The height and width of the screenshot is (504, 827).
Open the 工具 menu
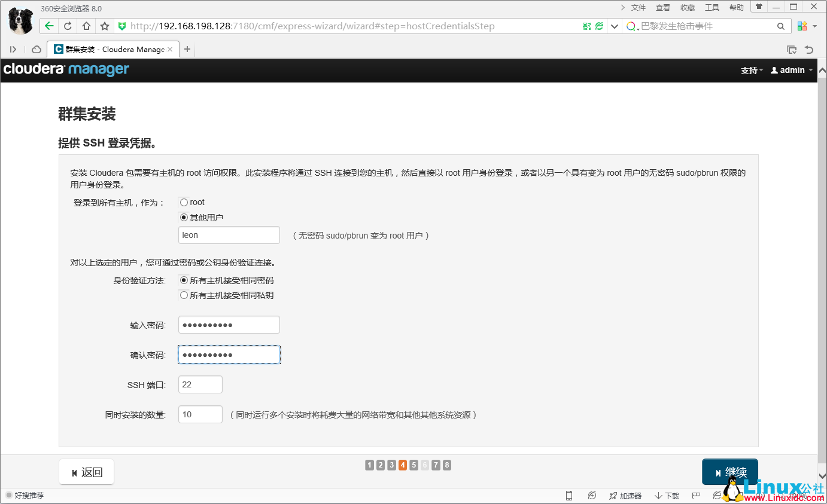[x=712, y=7]
